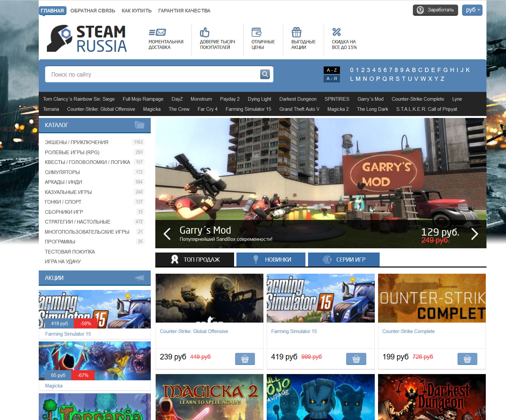Open S.T.A.L.K.E.R: Call of Pripyat link

tap(427, 109)
